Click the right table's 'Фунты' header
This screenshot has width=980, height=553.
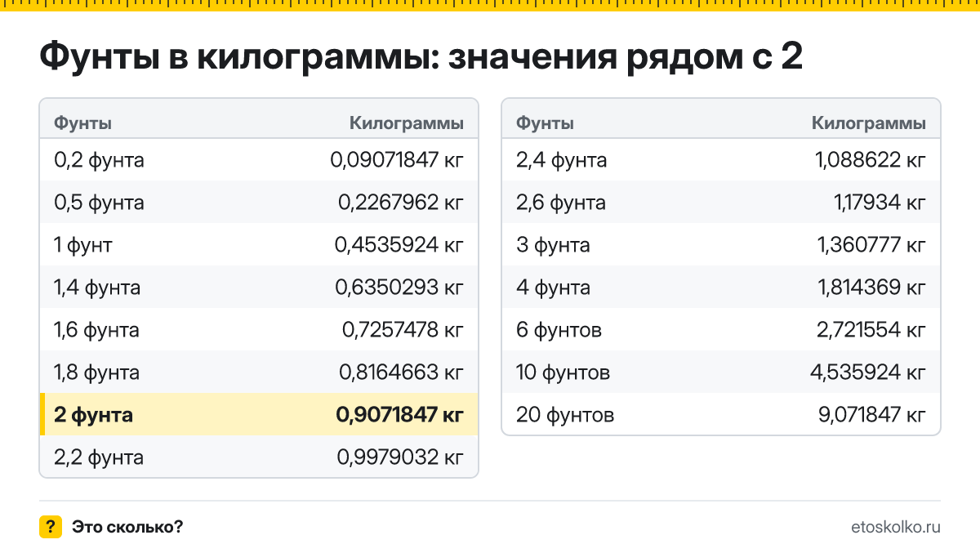click(545, 123)
